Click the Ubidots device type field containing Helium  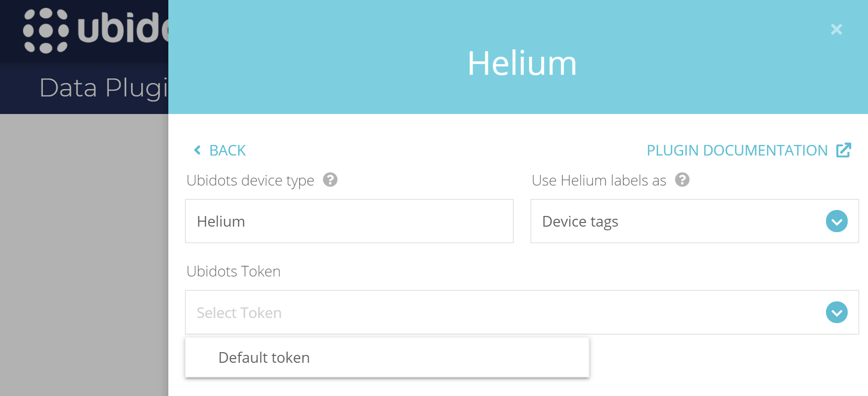[x=349, y=221]
